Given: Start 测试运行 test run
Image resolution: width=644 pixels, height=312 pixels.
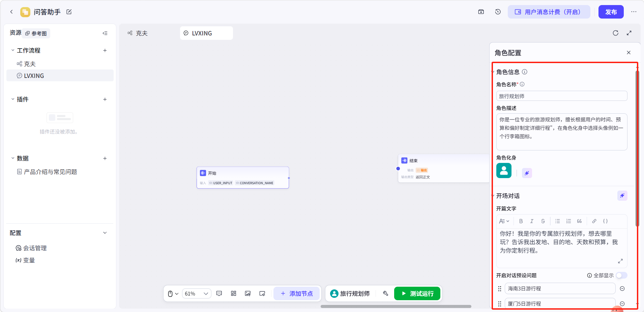Looking at the screenshot, I should pos(417,293).
